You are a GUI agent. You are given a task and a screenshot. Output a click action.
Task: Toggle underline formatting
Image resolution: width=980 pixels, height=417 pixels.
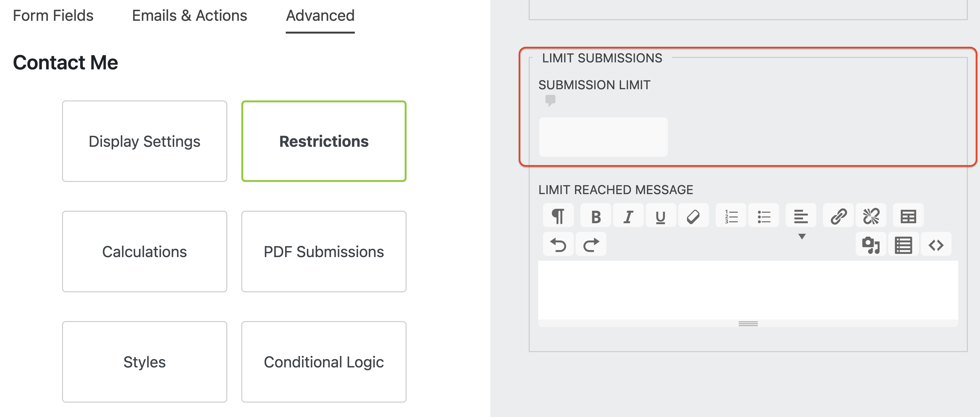tap(661, 215)
